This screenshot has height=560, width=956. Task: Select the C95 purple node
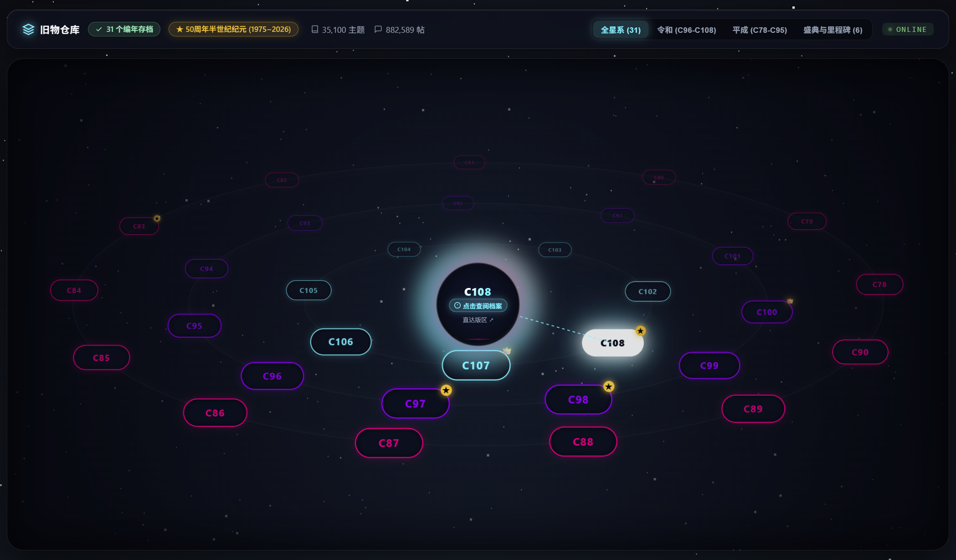point(194,326)
